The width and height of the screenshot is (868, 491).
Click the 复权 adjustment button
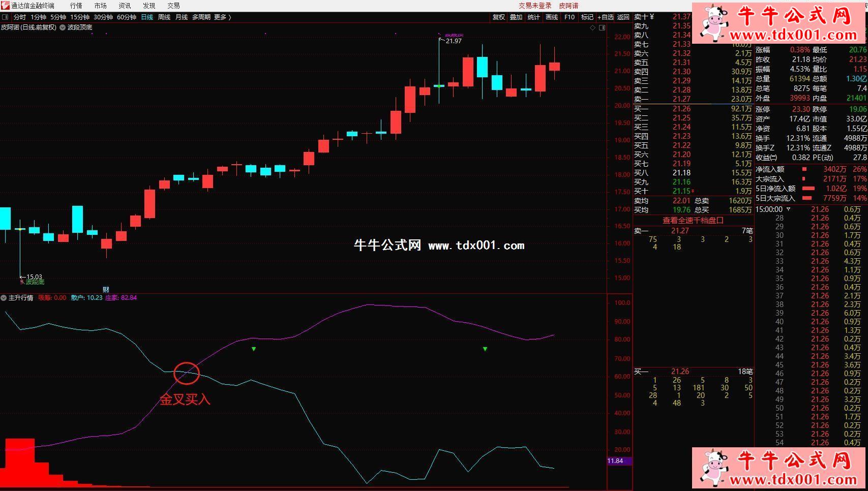tap(499, 17)
